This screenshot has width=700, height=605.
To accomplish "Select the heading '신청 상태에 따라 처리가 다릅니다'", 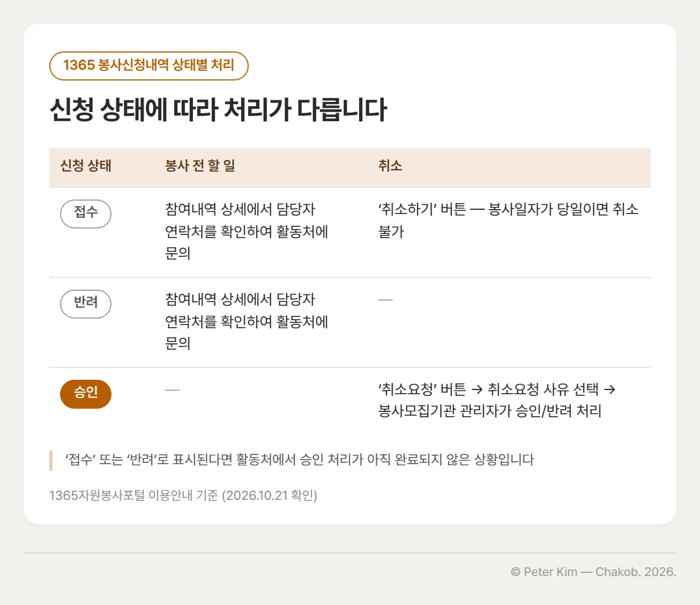I will click(218, 110).
